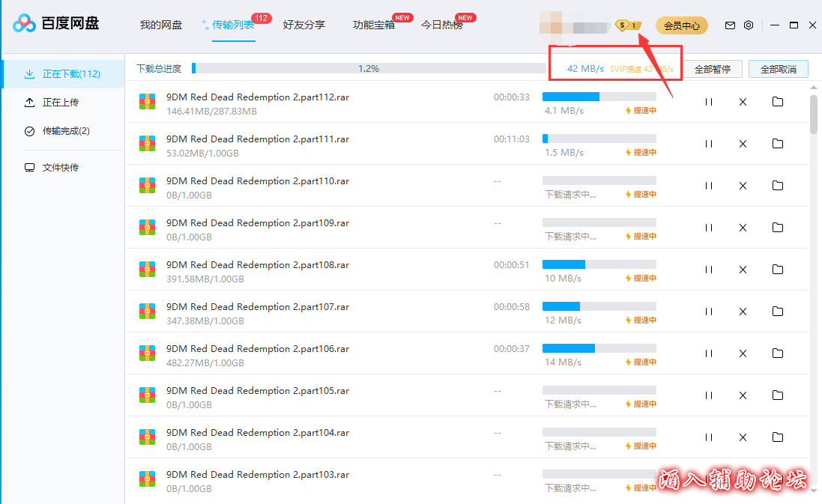Cancel download of part105.rar
The image size is (822, 504).
(x=743, y=395)
